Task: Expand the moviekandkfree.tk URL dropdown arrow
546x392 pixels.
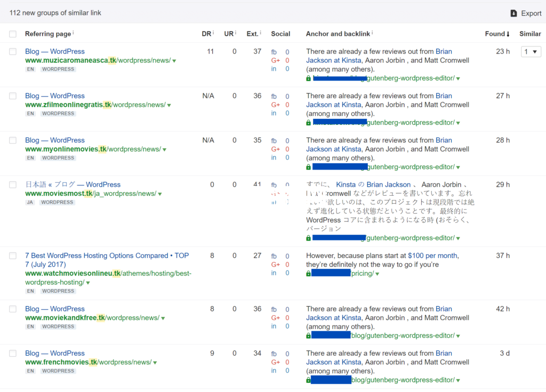Action: [x=163, y=318]
